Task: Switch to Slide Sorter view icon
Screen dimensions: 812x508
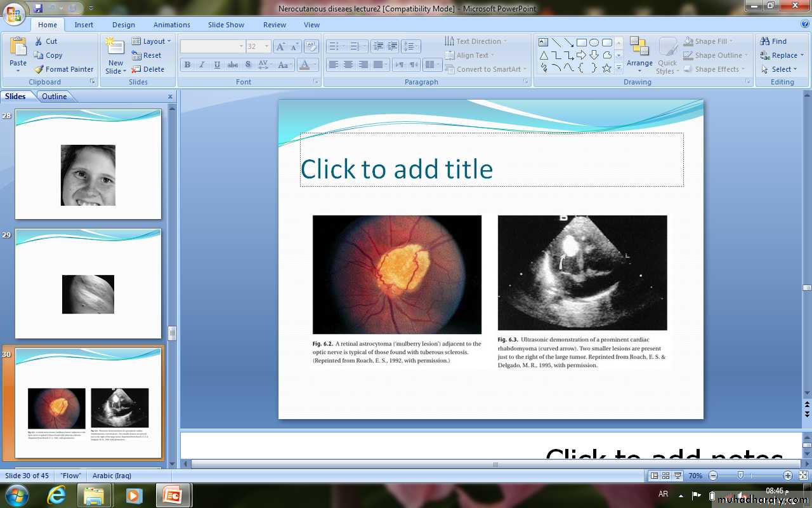Action: tap(665, 476)
